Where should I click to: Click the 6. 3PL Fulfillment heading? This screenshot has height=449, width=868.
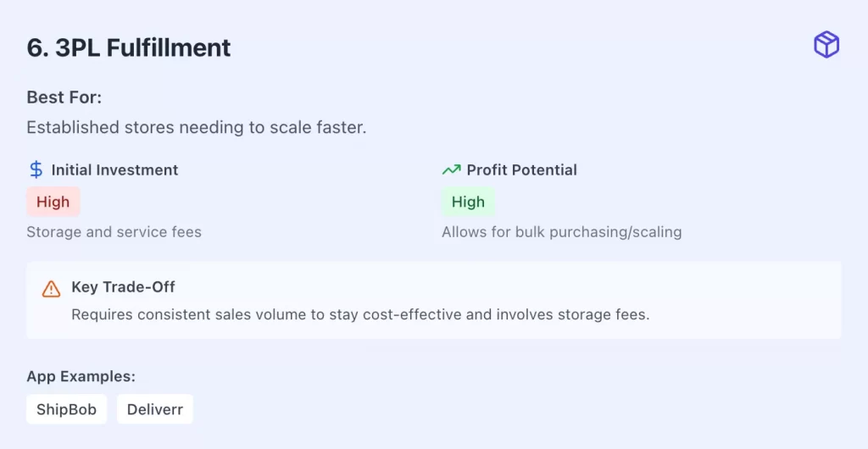(x=129, y=47)
